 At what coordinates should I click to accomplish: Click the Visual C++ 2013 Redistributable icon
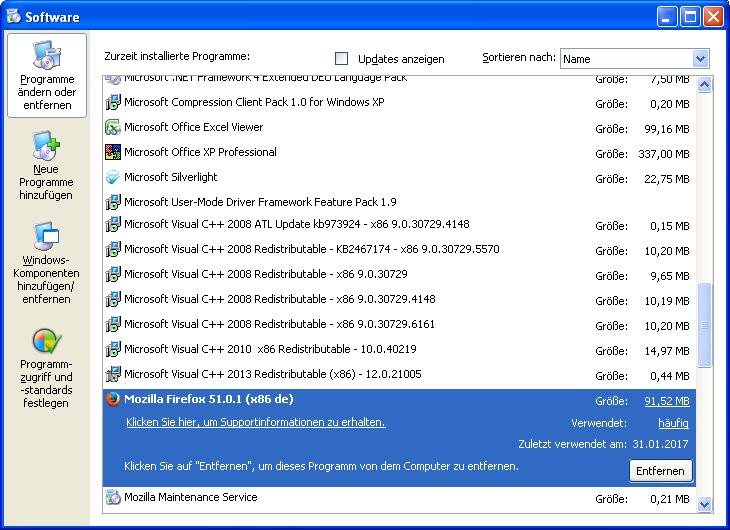pos(113,374)
